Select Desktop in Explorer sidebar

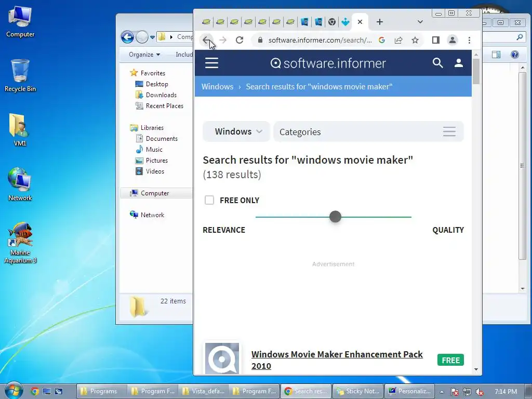pyautogui.click(x=157, y=84)
